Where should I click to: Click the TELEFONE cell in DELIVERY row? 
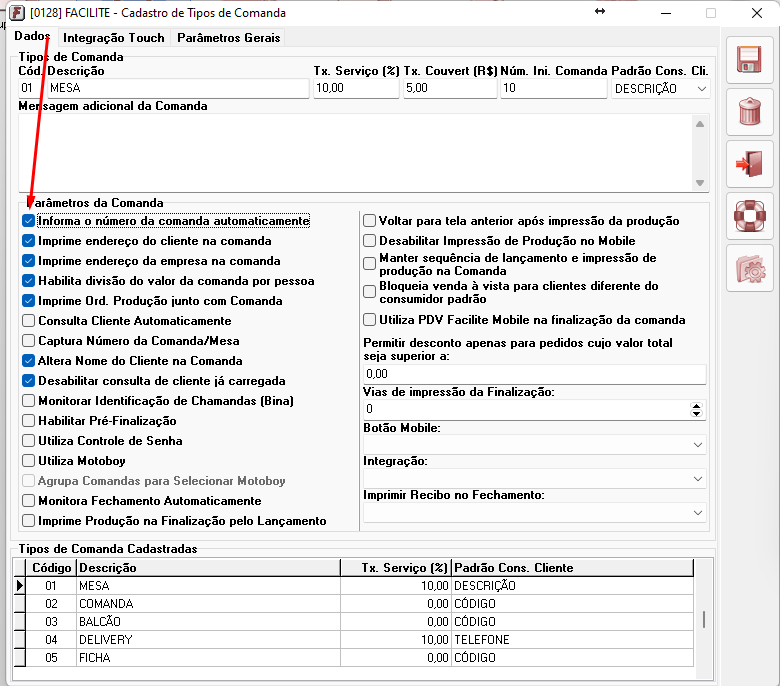click(x=572, y=640)
